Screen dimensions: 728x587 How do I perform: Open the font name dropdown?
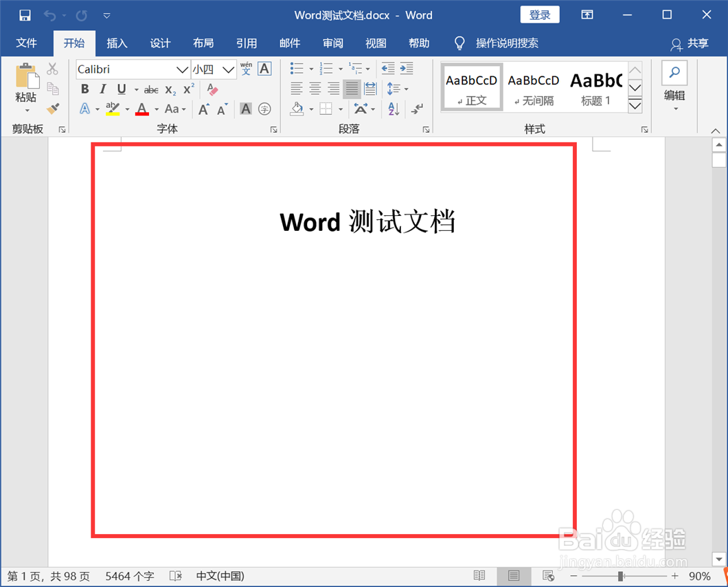pos(181,69)
